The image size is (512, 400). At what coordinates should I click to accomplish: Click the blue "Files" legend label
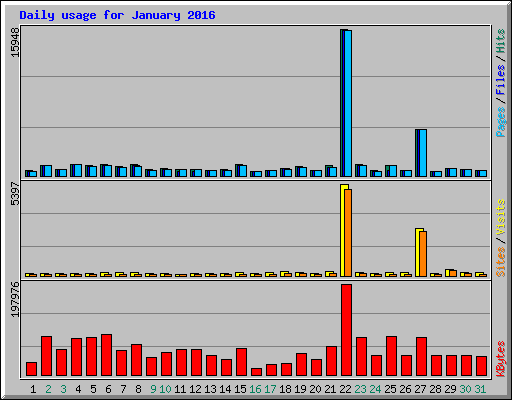point(500,80)
